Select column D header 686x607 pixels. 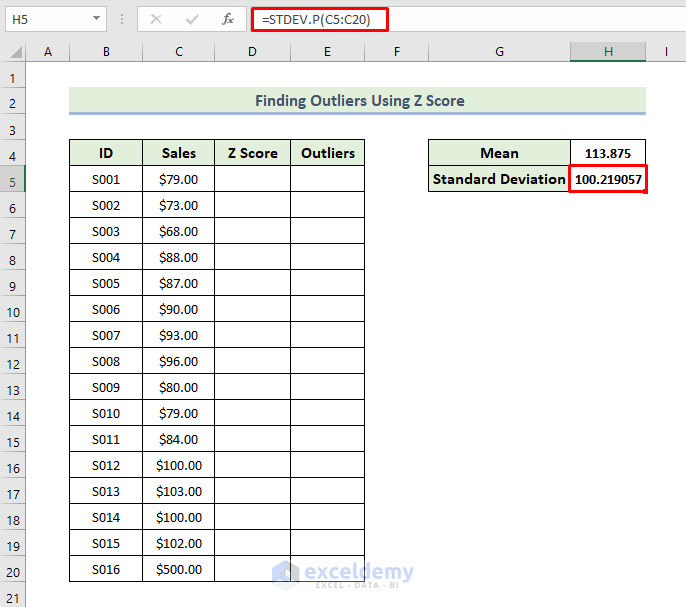[x=252, y=52]
